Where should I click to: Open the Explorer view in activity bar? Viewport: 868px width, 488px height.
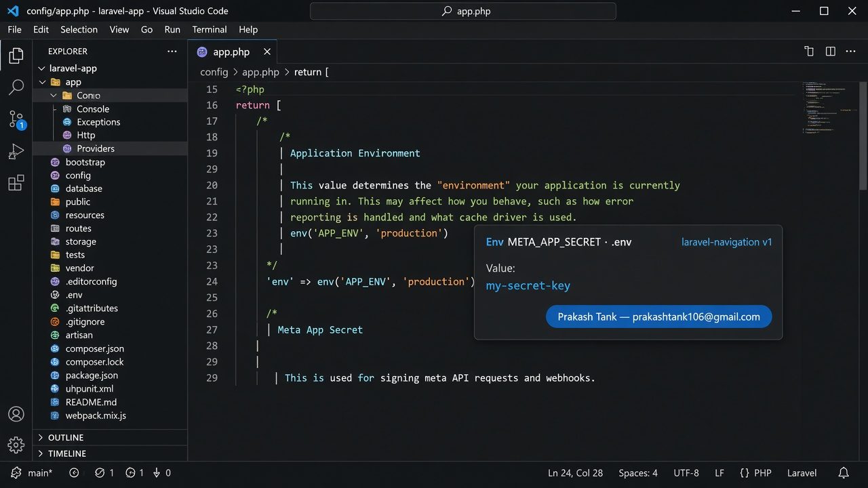[16, 56]
